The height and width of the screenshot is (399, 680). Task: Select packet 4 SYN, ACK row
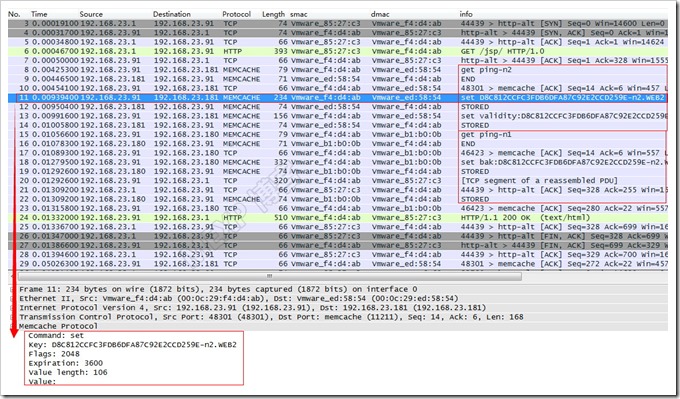click(338, 33)
